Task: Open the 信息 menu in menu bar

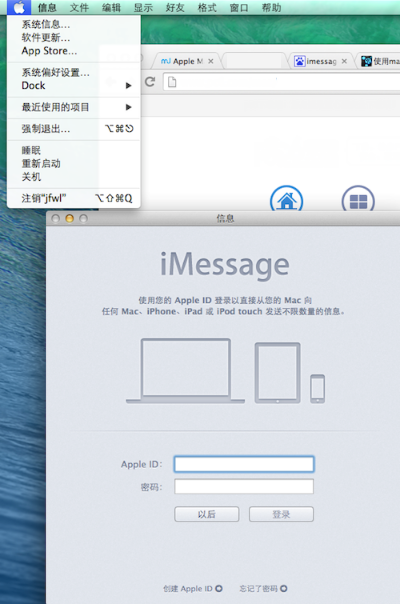Action: click(x=47, y=7)
